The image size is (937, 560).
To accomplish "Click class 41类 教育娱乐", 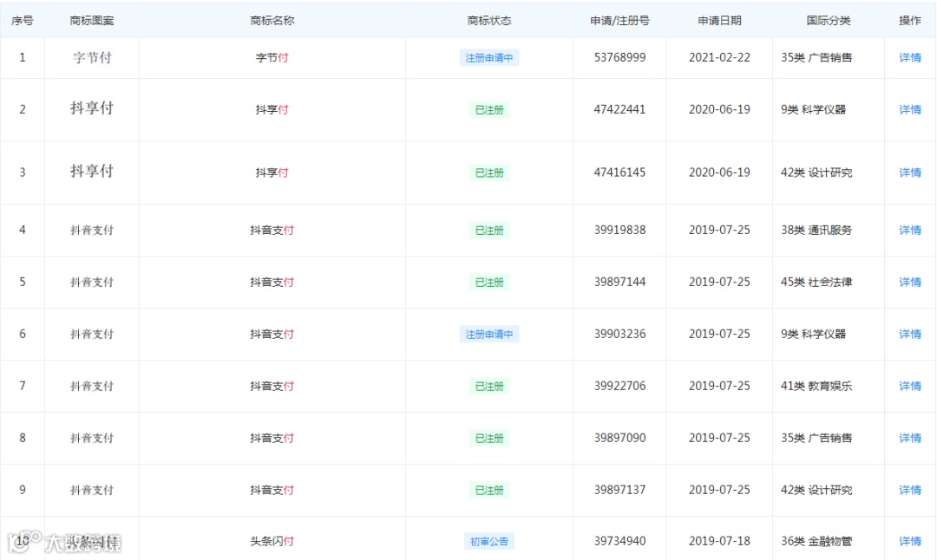I will click(x=816, y=387).
